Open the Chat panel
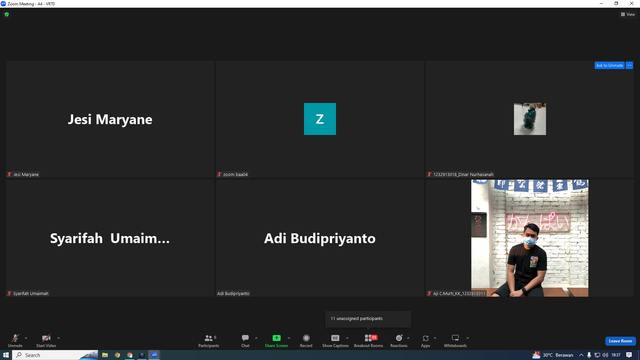Viewport: 640px width, 360px height. point(245,340)
